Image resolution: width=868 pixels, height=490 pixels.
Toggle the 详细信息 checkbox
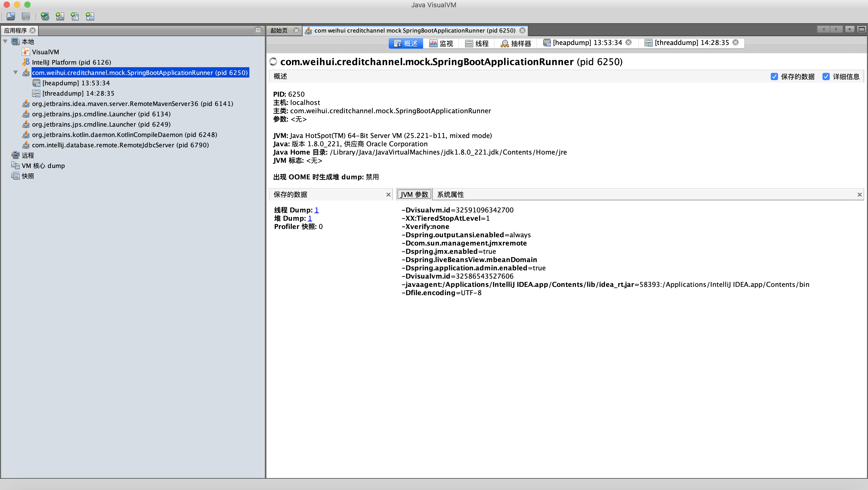click(x=826, y=76)
